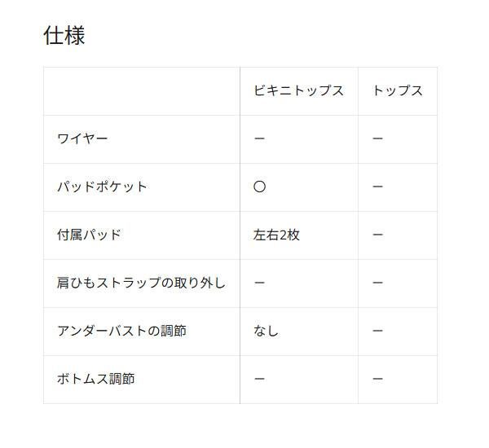The height and width of the screenshot is (448, 489).
Task: Select the パッドポケット row label
Action: click(x=102, y=187)
